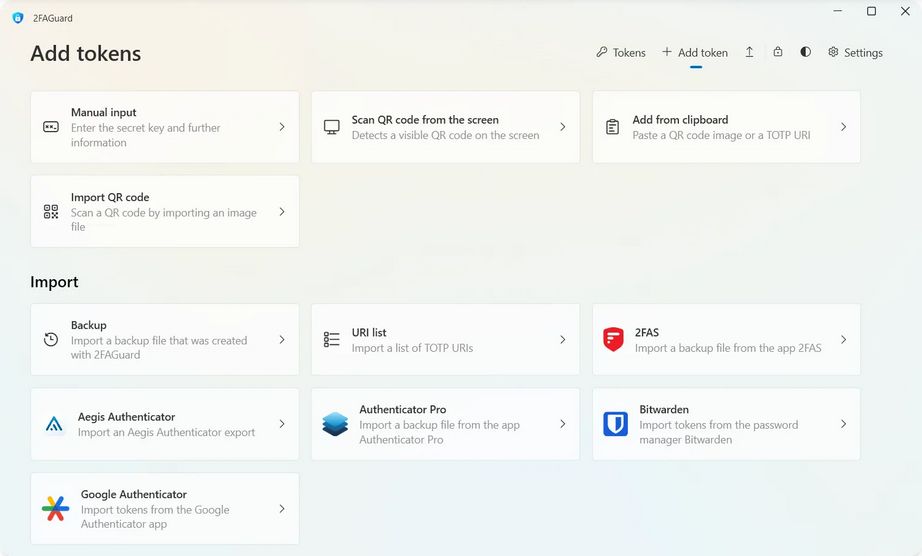Click the Aegis Authenticator logo
This screenshot has height=556, width=922.
tap(54, 424)
